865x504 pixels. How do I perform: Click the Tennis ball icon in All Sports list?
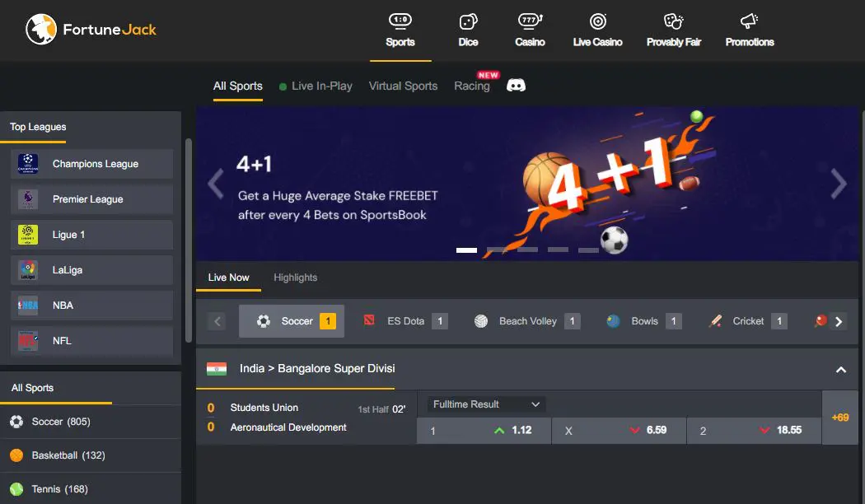click(16, 489)
